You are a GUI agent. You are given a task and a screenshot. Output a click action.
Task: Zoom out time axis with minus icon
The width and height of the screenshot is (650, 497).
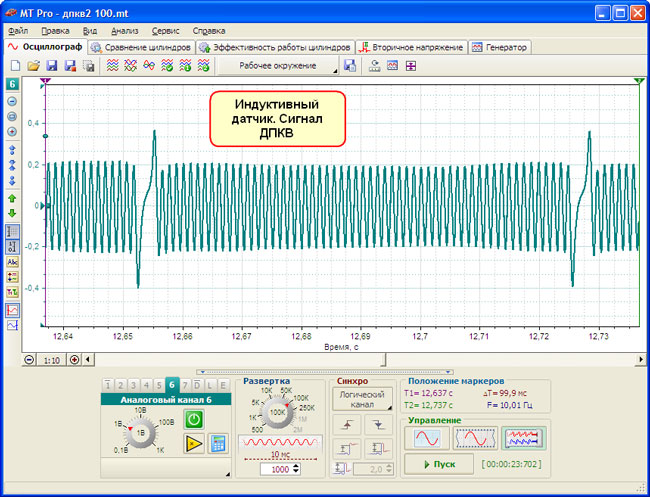tap(28, 359)
